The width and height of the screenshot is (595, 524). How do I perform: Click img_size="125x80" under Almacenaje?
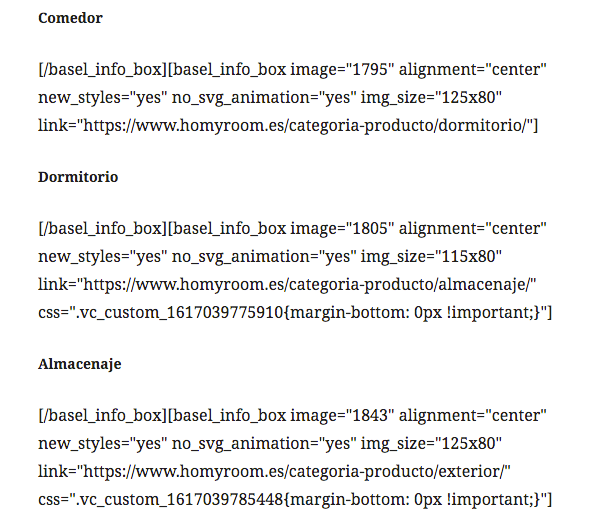(431, 444)
